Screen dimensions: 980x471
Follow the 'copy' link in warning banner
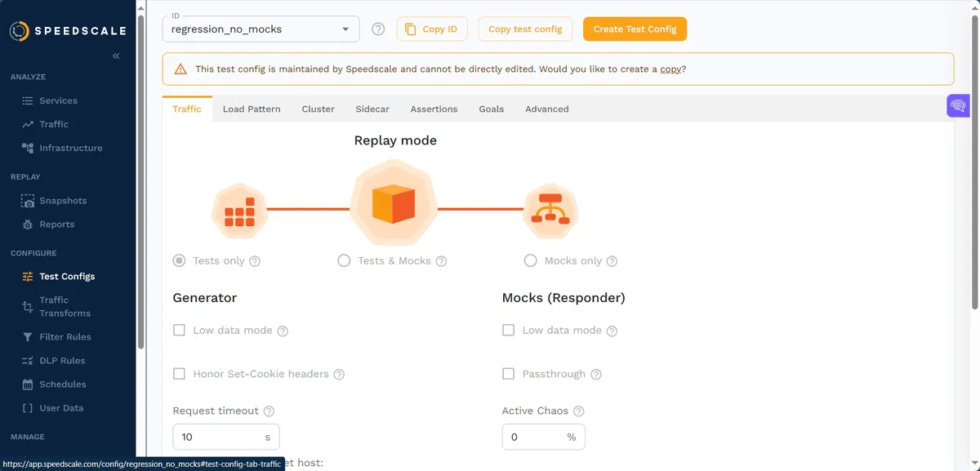(x=670, y=69)
